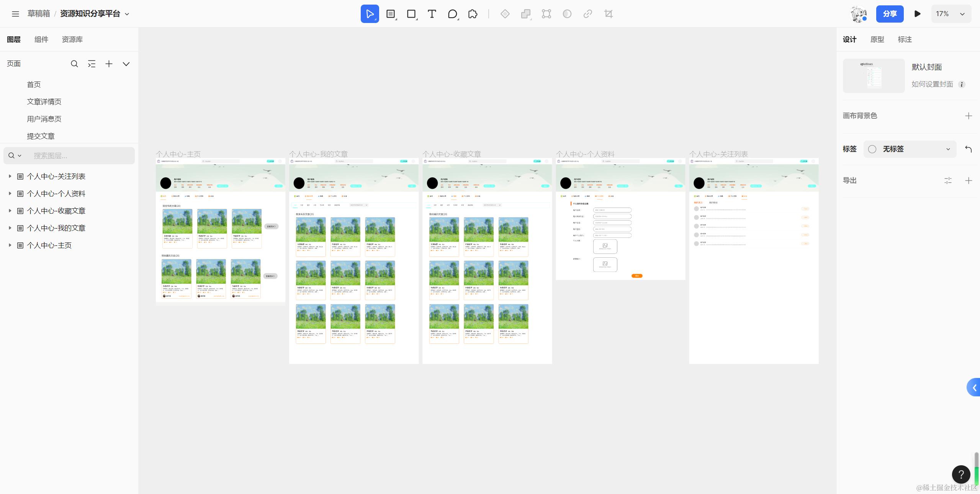Screen dimensions: 980x494
Task: Select the Frame container tool
Action: pyautogui.click(x=390, y=14)
